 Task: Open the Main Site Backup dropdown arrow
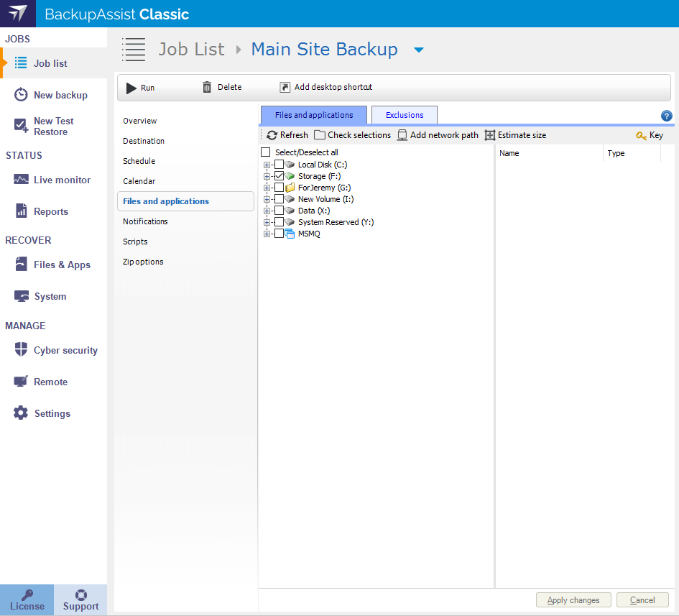coord(419,50)
